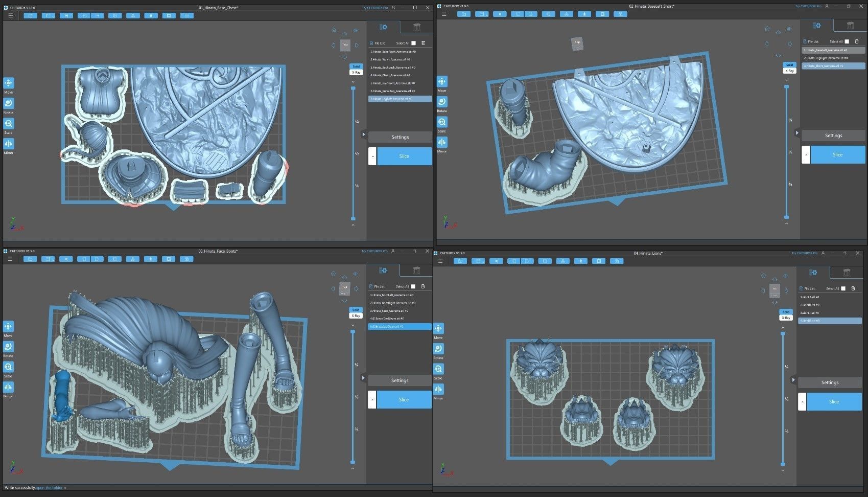The width and height of the screenshot is (868, 497).
Task: Click Slice in 03_Hinata_Face_Boots window
Action: coord(404,399)
